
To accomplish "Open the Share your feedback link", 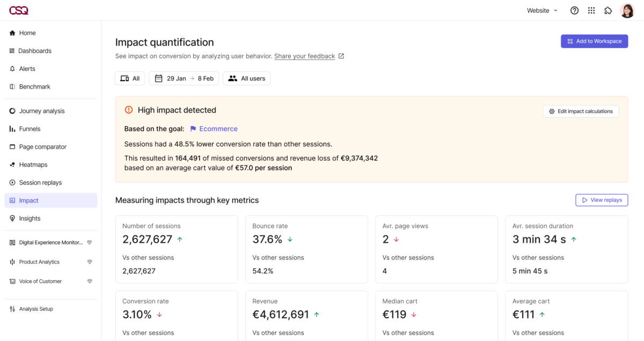I will click(x=304, y=56).
